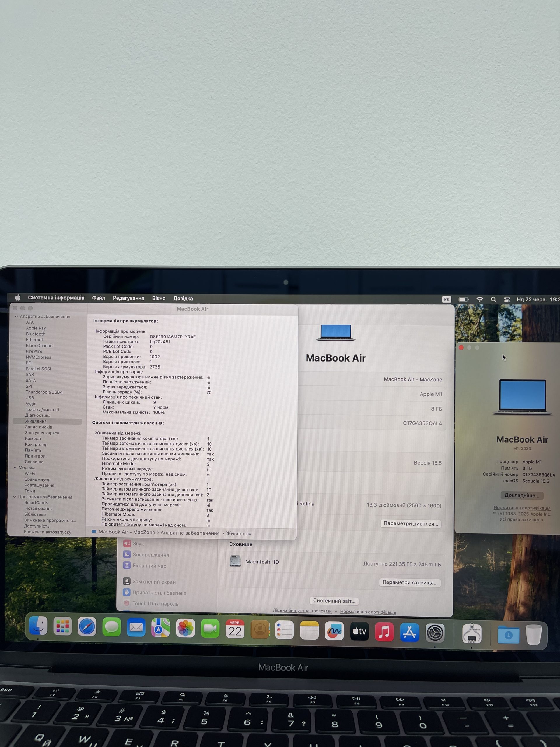This screenshot has height=747, width=560.
Task: Open Maps from the Dock
Action: coord(161,628)
